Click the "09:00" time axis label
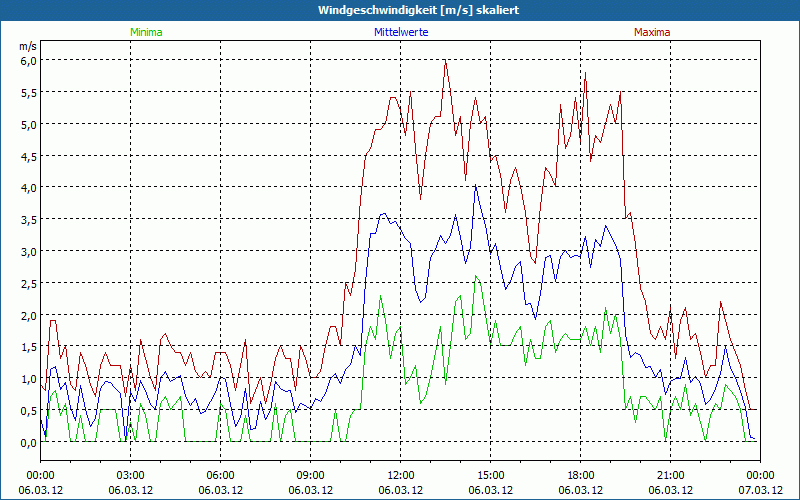This screenshot has height=500, width=800. pyautogui.click(x=311, y=476)
